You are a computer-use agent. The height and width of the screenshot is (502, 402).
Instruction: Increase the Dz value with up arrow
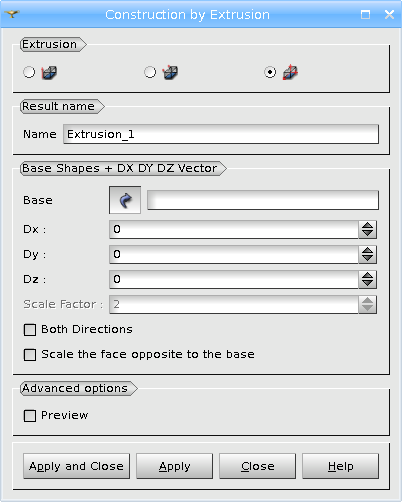click(x=368, y=275)
